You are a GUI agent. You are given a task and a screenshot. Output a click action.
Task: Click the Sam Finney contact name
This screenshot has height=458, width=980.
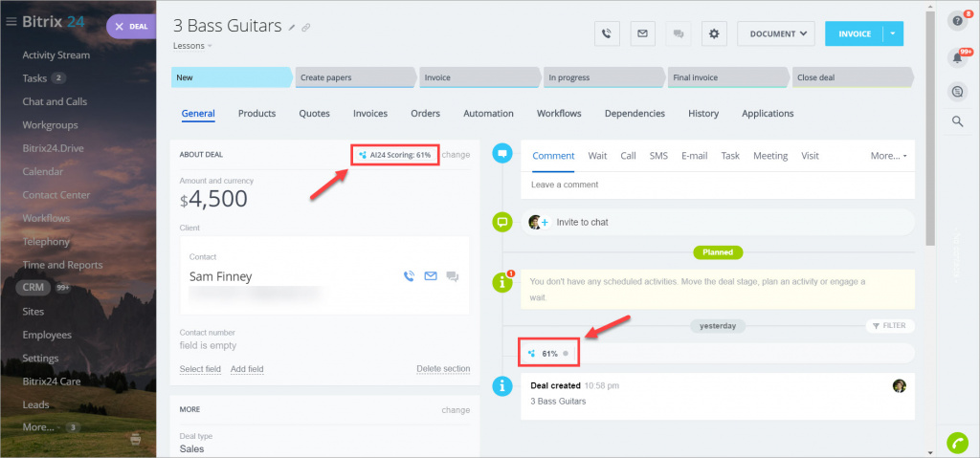(221, 276)
